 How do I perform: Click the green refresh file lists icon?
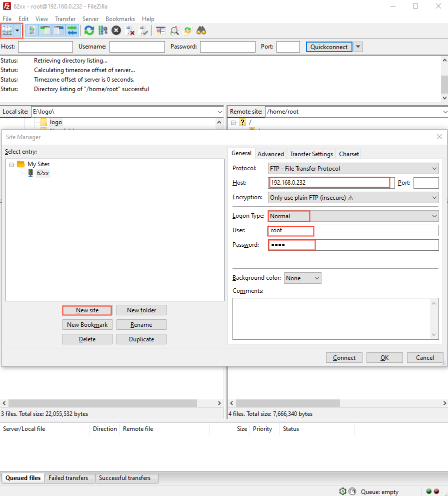(89, 31)
